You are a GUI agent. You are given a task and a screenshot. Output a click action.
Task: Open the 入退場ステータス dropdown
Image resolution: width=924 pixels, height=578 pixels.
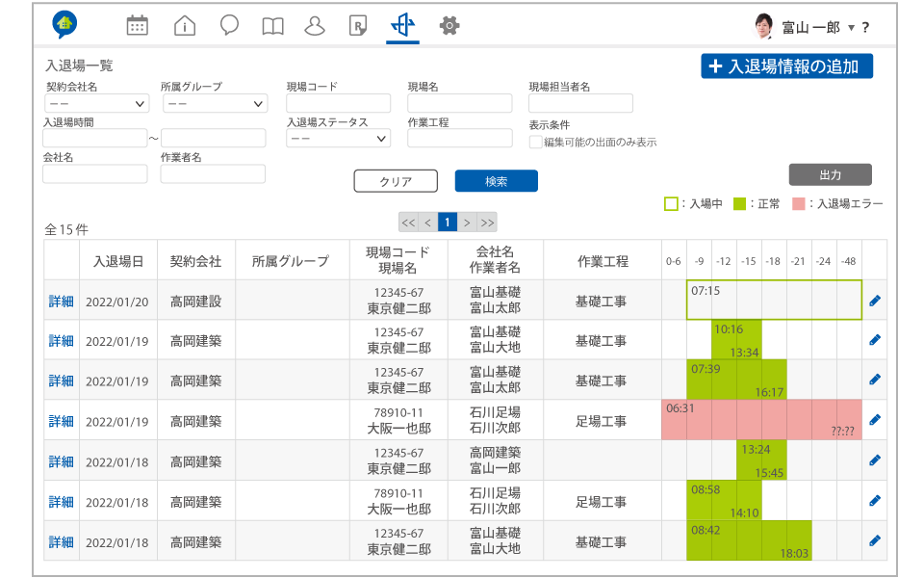(x=339, y=138)
